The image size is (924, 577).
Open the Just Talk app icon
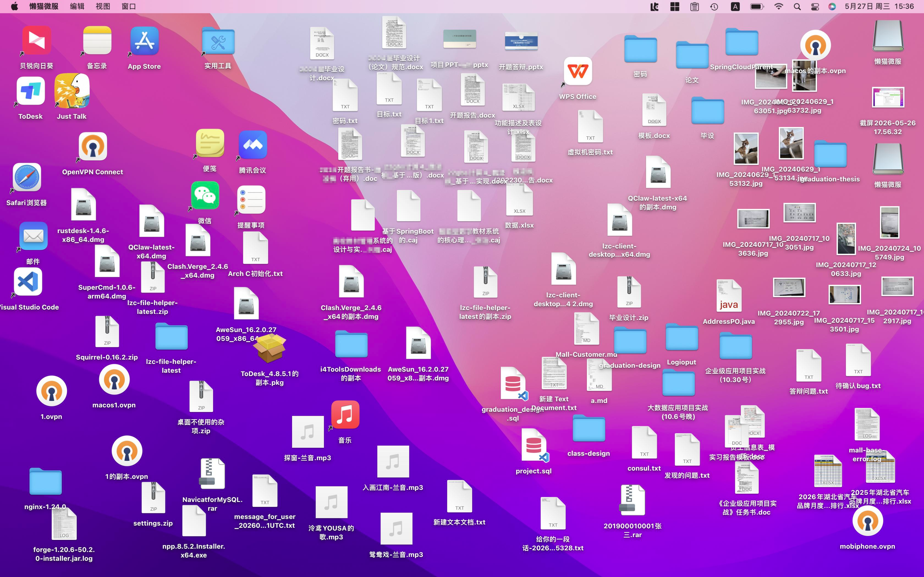(72, 91)
